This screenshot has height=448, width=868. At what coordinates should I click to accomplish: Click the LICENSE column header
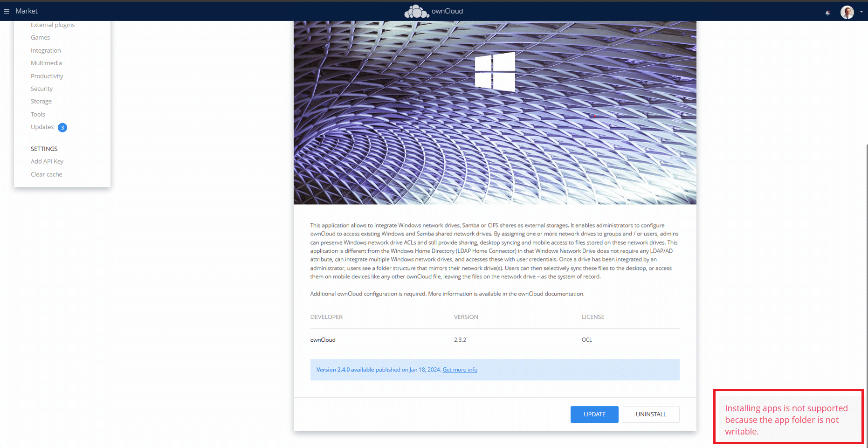(592, 317)
